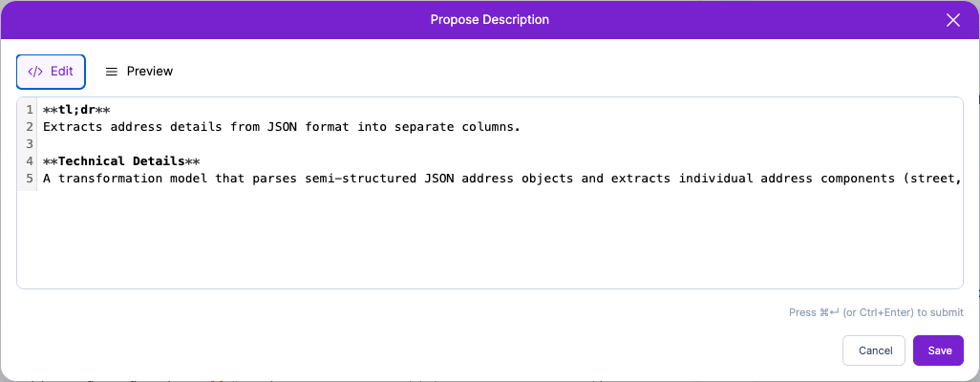This screenshot has height=382, width=980.
Task: Click line number 1 in the gutter
Action: pyautogui.click(x=30, y=110)
